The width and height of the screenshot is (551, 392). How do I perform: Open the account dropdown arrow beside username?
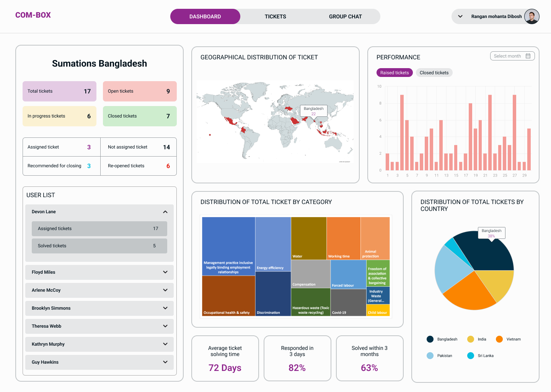(460, 16)
